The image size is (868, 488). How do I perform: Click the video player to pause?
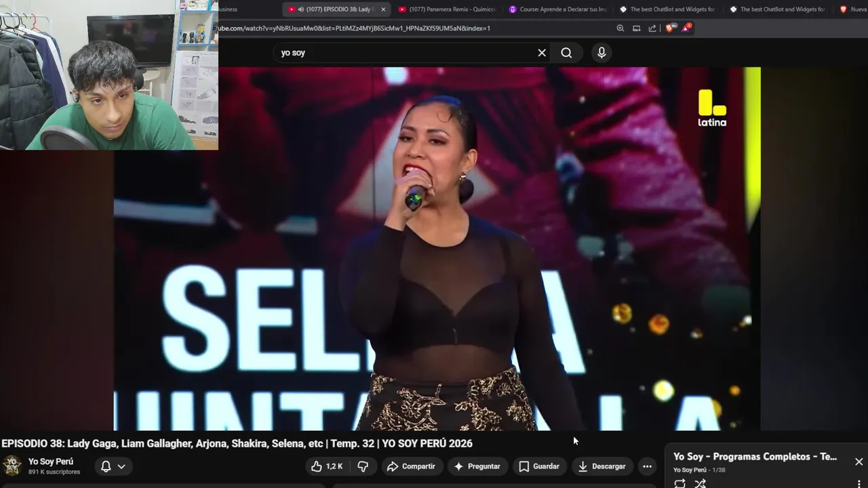pyautogui.click(x=437, y=249)
